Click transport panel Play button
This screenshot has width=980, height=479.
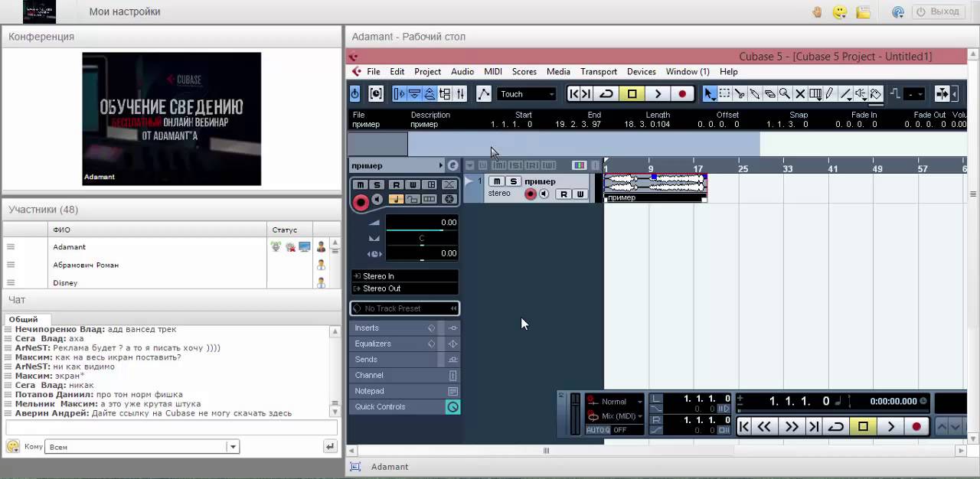[x=890, y=427]
